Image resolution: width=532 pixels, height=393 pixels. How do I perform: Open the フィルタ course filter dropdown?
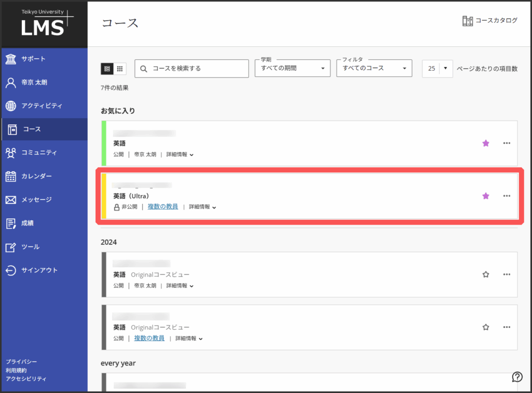click(x=374, y=69)
